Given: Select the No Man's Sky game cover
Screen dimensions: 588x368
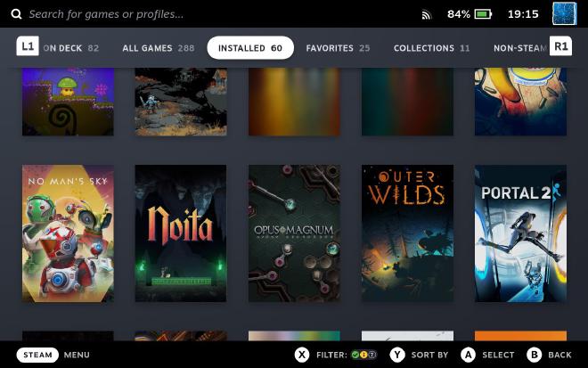Looking at the screenshot, I should [x=68, y=233].
